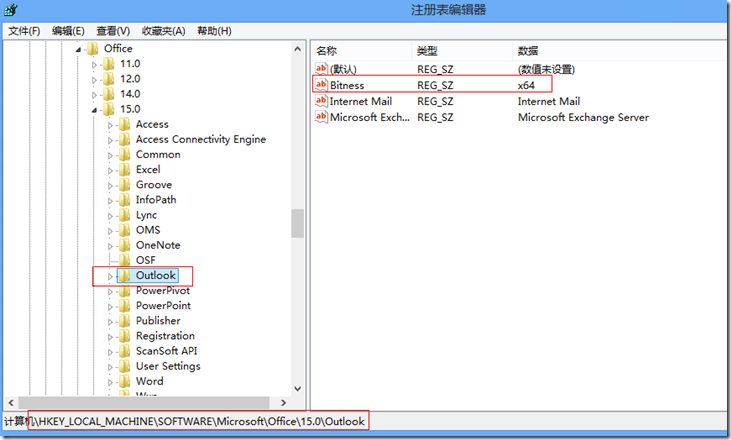731x440 pixels.
Task: Click the (默认) string value icon
Action: 321,69
